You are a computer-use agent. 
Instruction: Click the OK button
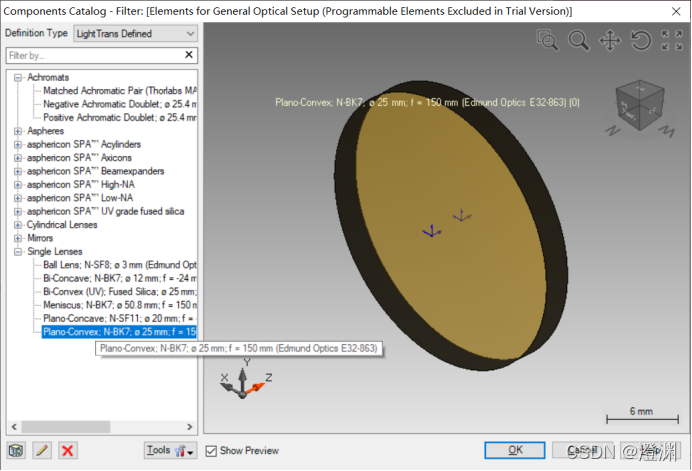pyautogui.click(x=515, y=450)
